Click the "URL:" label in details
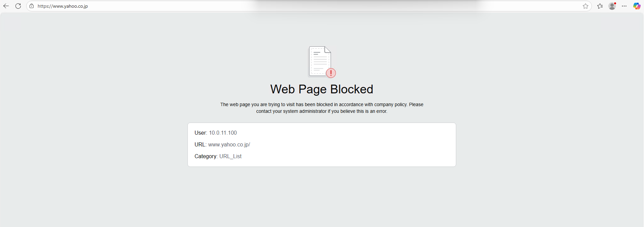The width and height of the screenshot is (644, 227). 200,145
